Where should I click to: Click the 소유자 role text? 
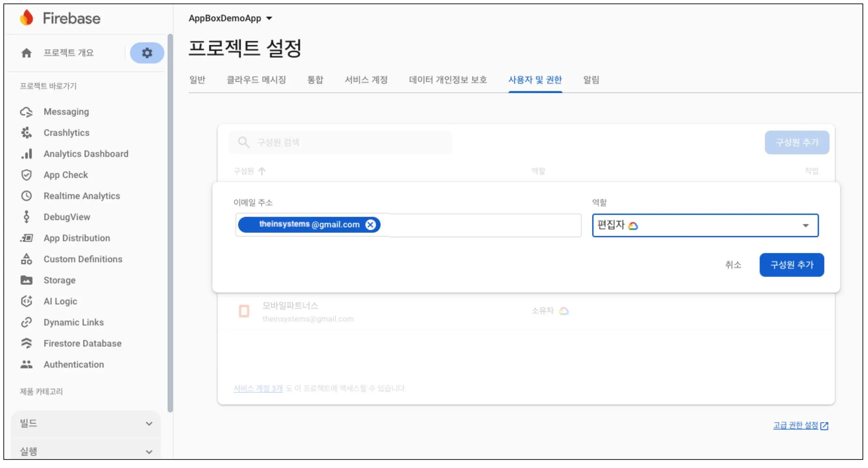[x=542, y=311]
